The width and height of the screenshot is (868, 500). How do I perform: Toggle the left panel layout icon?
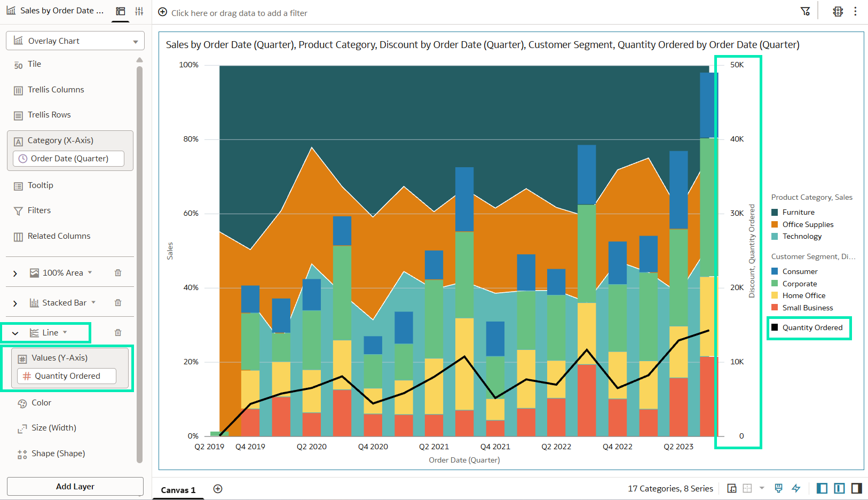pyautogui.click(x=822, y=488)
